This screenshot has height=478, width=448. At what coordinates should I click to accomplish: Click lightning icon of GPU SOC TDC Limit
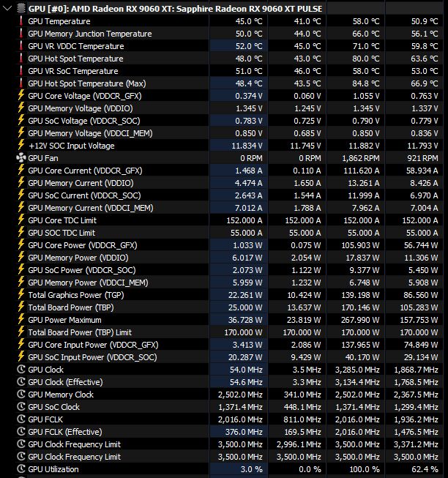tap(20, 233)
